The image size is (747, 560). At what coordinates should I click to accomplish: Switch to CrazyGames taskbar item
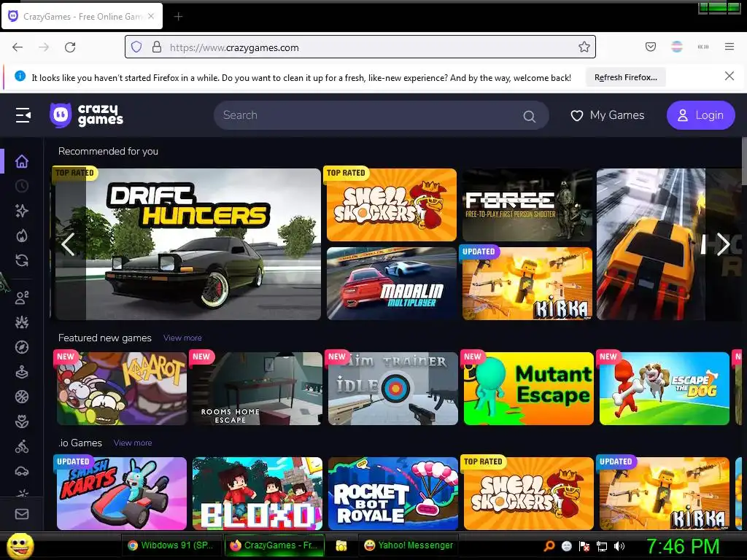click(x=275, y=545)
